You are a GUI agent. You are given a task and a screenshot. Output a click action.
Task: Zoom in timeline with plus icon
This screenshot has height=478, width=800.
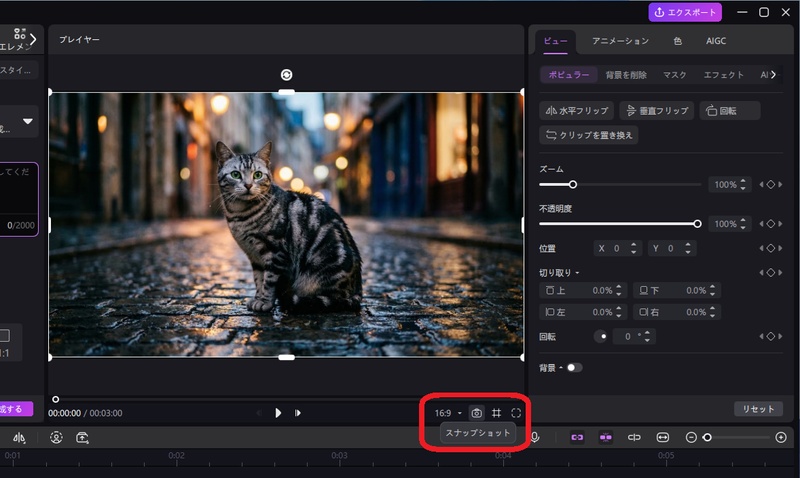click(x=781, y=437)
